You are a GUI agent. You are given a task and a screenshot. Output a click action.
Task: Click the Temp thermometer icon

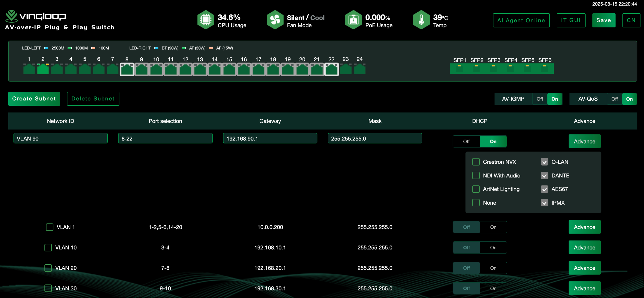click(x=421, y=20)
